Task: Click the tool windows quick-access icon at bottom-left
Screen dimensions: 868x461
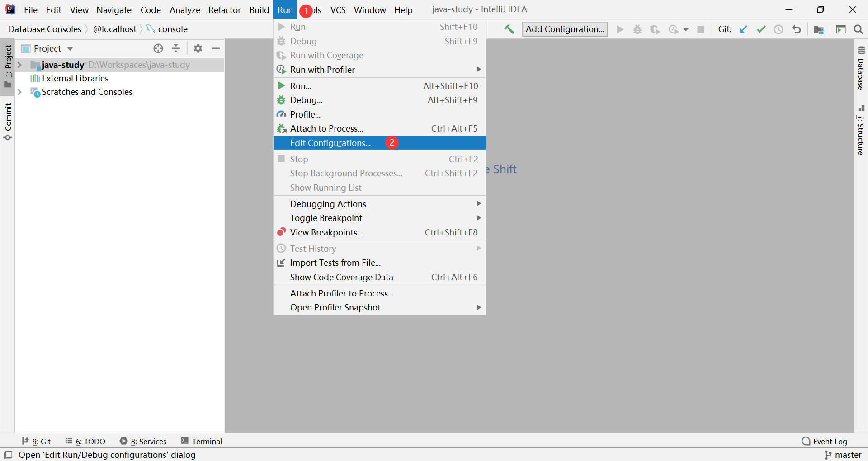Action: (8, 455)
